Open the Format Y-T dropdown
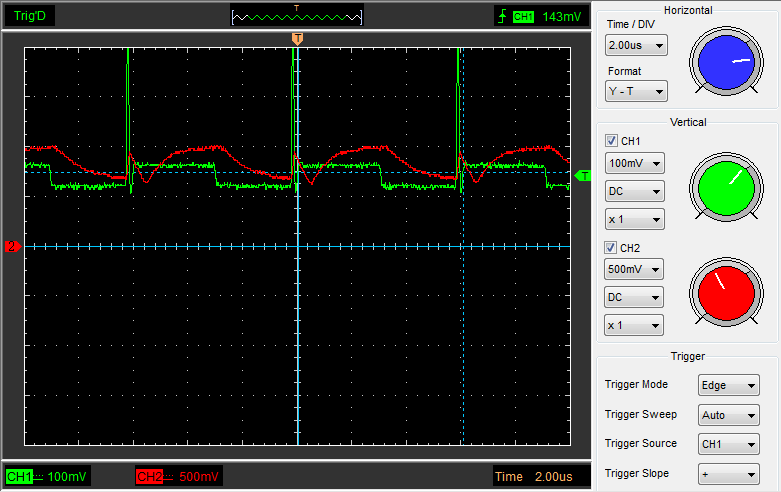The image size is (781, 492). click(636, 91)
